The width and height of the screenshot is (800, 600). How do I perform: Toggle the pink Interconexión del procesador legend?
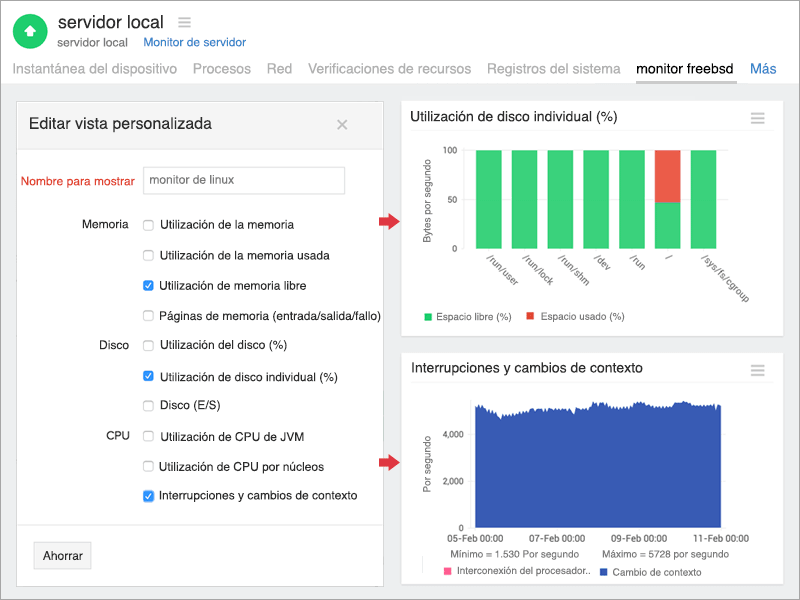pos(447,573)
